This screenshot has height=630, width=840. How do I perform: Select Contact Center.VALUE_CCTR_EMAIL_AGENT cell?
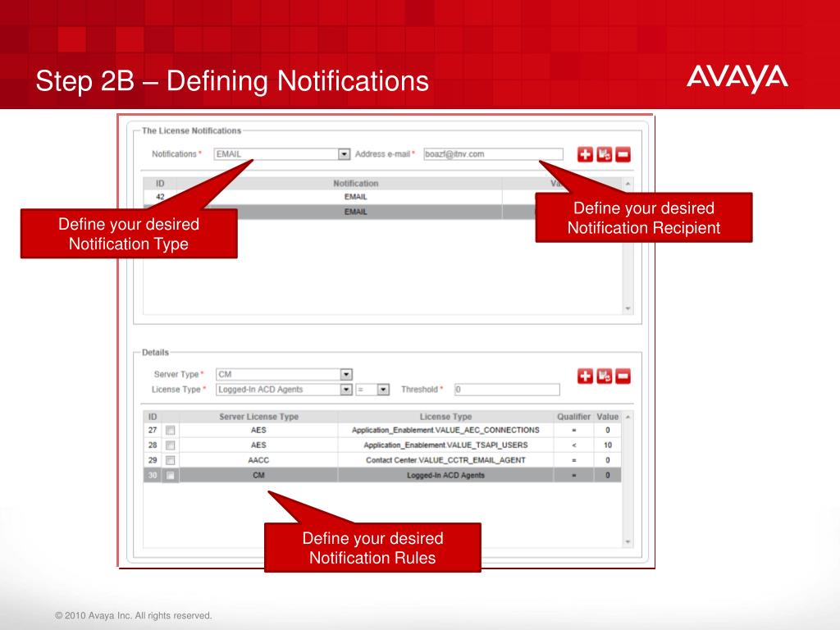pos(445,460)
